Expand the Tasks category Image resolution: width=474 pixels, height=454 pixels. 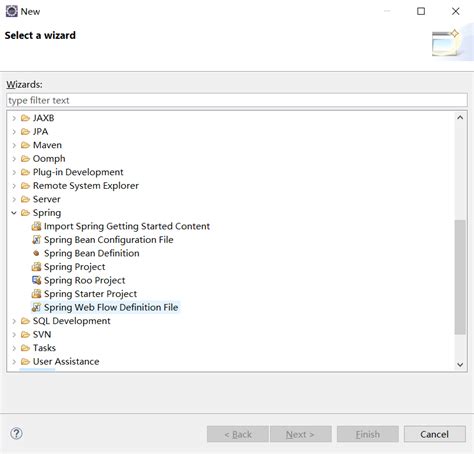(x=14, y=348)
